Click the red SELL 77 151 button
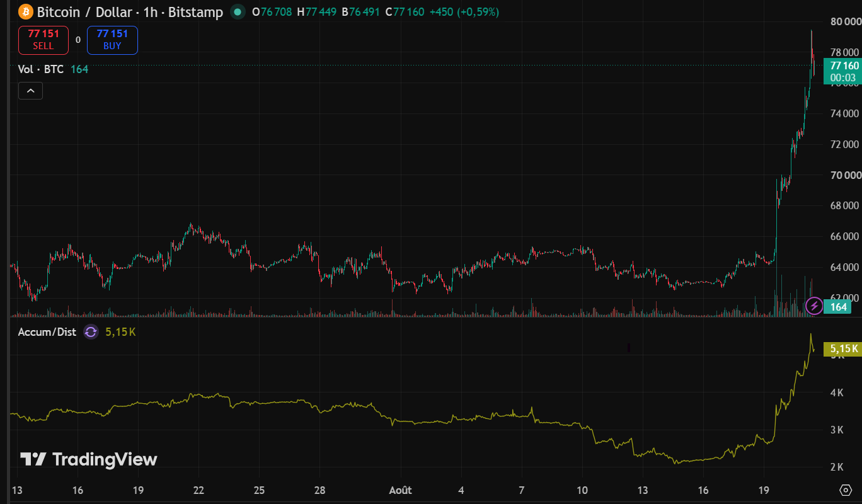The image size is (862, 504). (43, 40)
